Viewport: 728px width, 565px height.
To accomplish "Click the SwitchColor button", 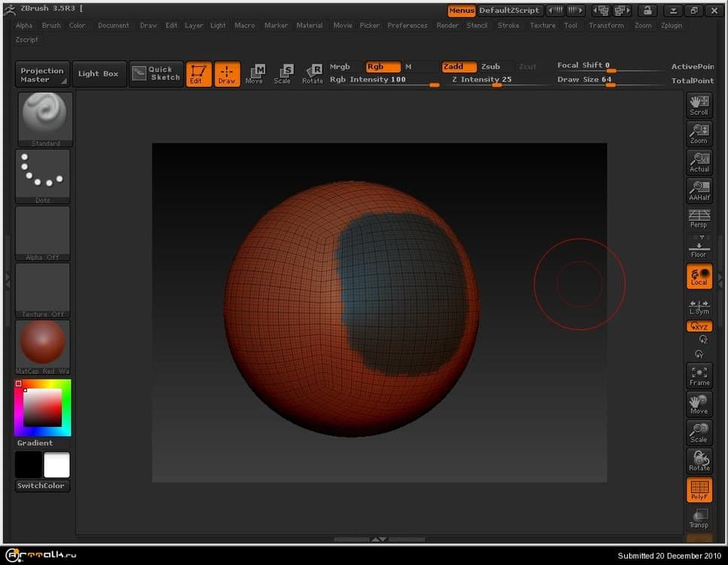I will point(42,486).
